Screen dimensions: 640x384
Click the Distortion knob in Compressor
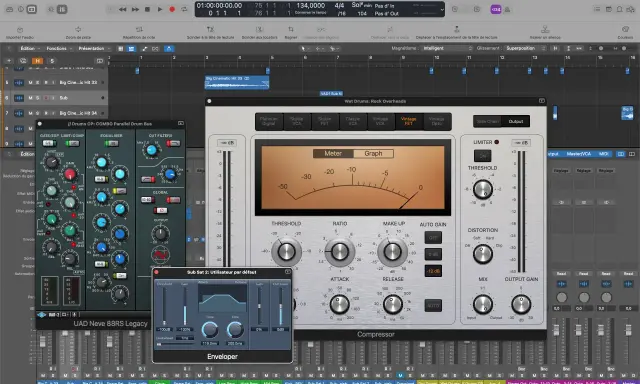click(483, 253)
